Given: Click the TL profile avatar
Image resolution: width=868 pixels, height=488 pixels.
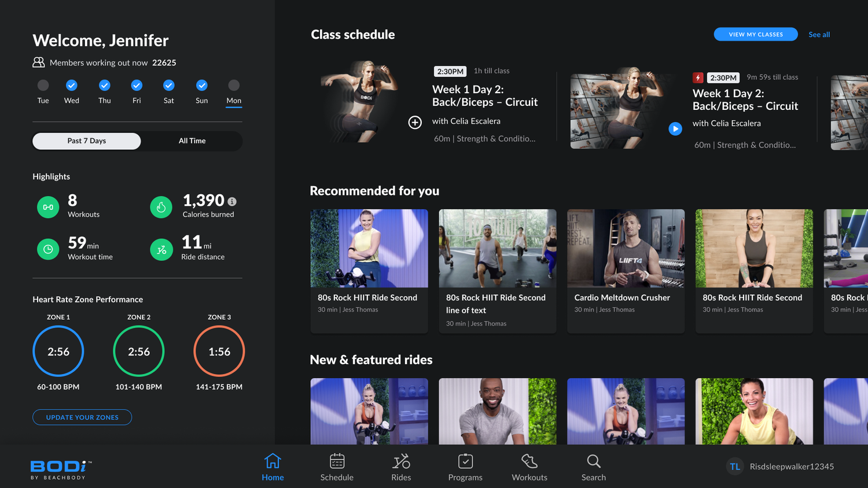Looking at the screenshot, I should 735,467.
